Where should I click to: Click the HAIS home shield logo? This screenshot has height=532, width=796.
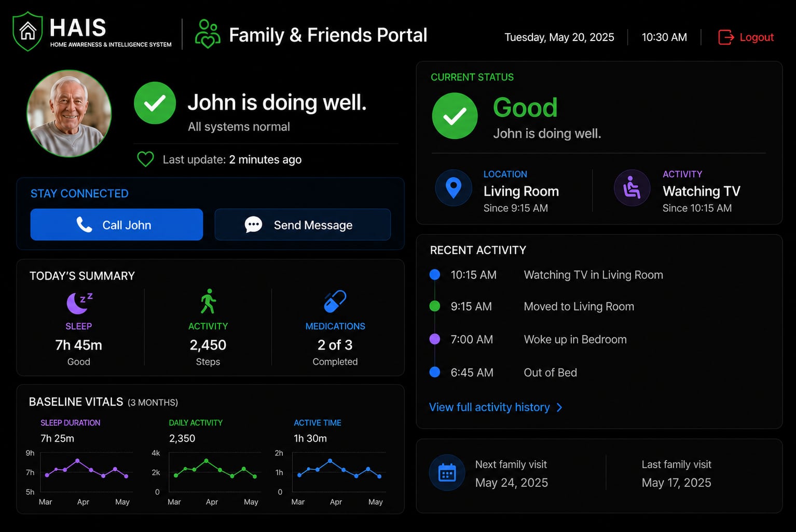[x=28, y=31]
